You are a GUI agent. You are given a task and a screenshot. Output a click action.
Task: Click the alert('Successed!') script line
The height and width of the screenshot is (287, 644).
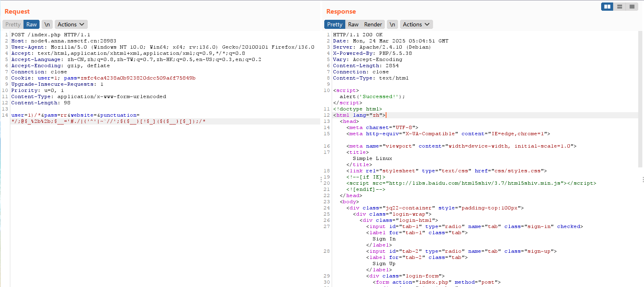pyautogui.click(x=372, y=96)
